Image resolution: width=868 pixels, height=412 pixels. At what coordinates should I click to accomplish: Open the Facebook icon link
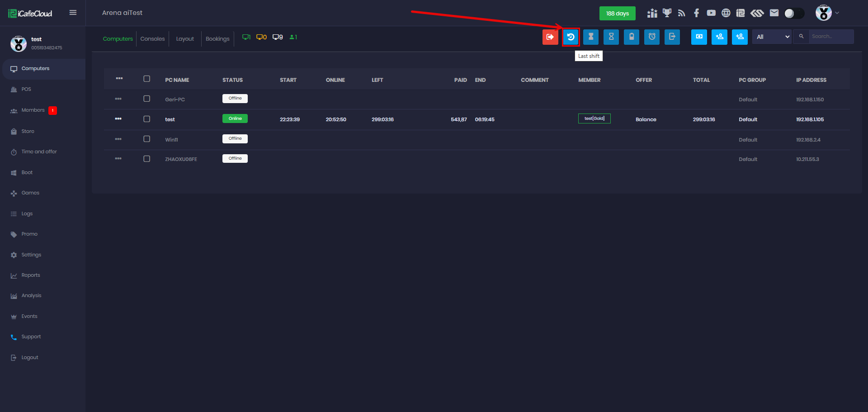[x=696, y=13]
